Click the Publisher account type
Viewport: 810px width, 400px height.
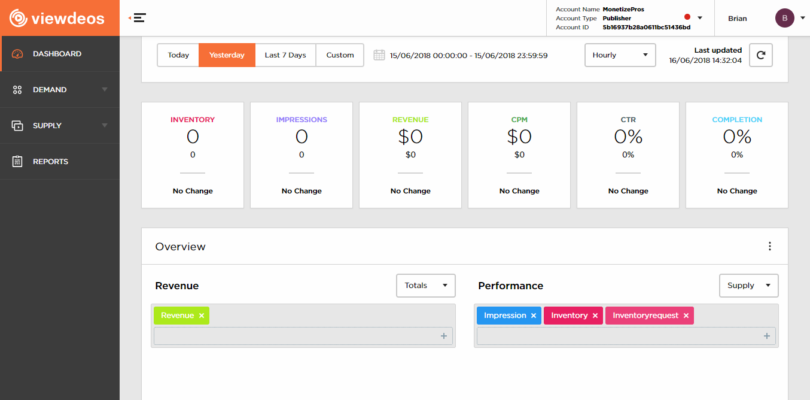tap(618, 19)
